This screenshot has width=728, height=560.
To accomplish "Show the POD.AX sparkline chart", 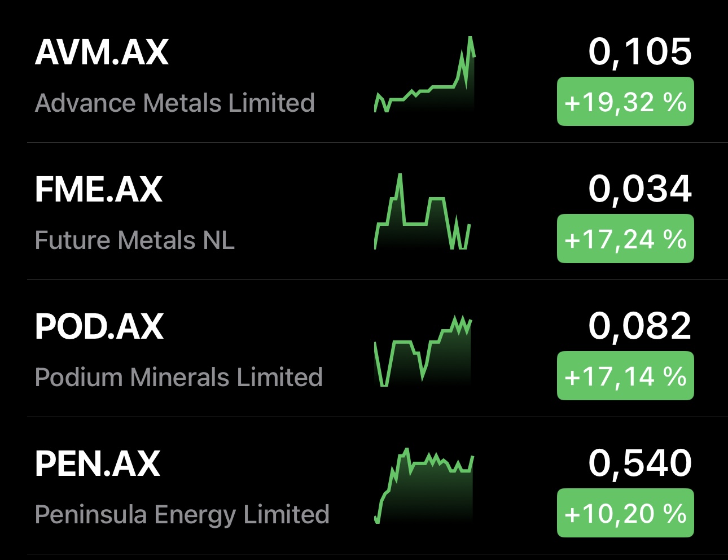I will (423, 351).
